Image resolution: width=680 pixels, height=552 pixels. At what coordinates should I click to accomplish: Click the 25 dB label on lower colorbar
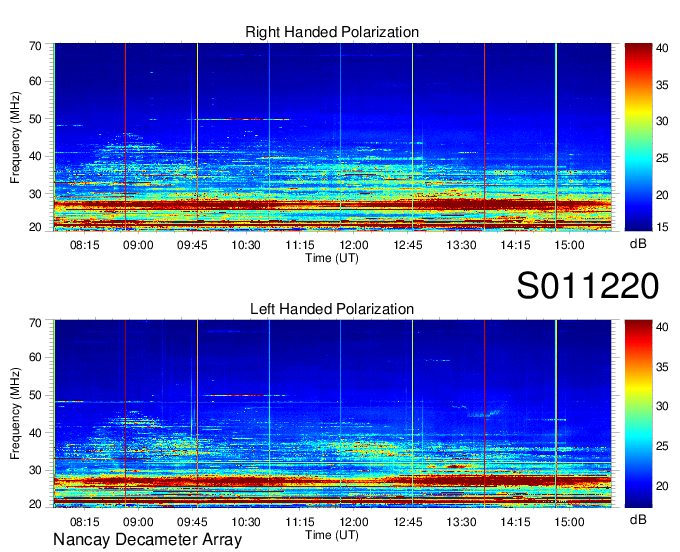pos(662,446)
